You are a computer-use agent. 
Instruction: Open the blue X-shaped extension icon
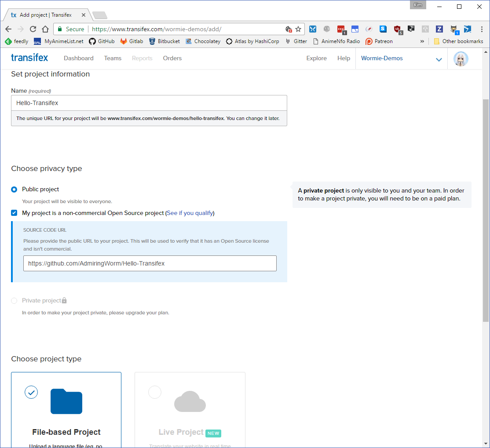click(312, 29)
